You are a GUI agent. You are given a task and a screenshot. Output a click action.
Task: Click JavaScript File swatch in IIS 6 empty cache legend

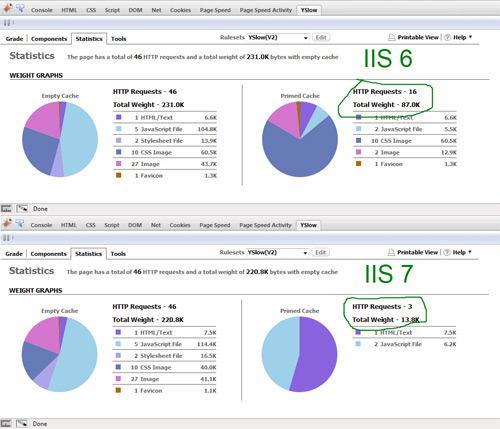[119, 129]
